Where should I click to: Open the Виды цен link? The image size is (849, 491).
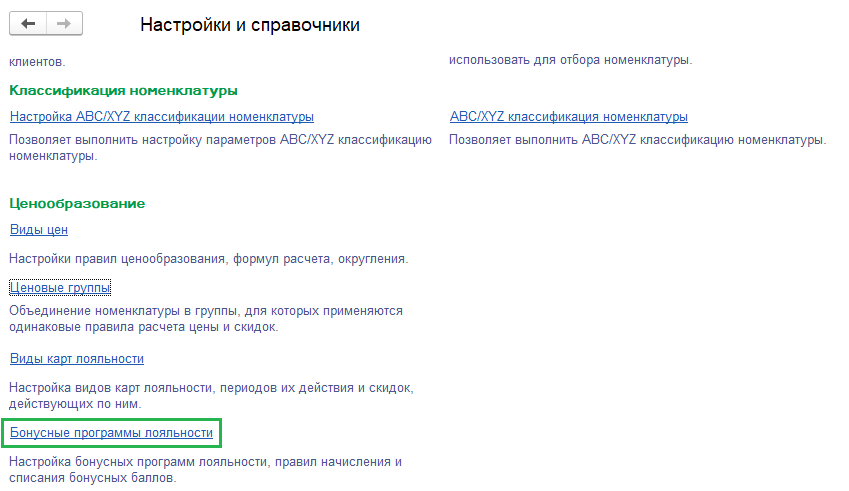pos(39,230)
